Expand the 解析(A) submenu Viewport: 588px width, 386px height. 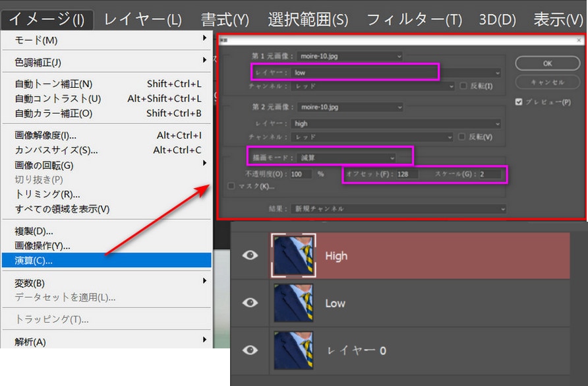click(107, 341)
